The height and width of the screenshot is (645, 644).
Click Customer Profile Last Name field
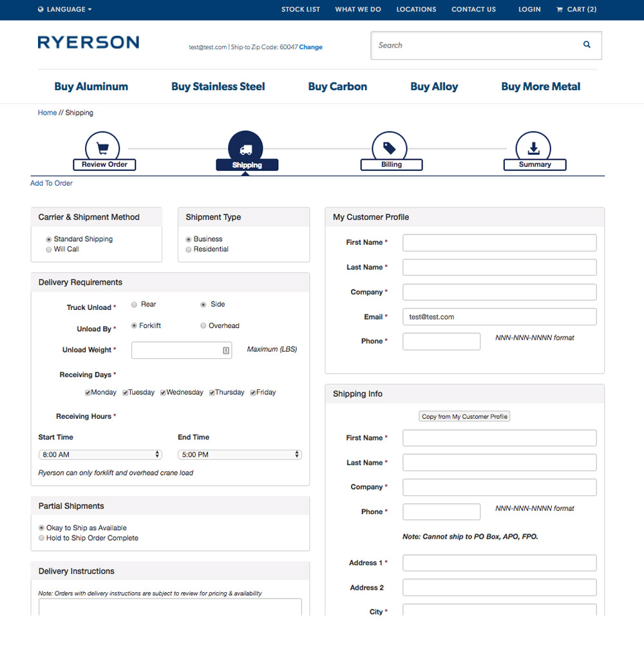click(x=499, y=267)
